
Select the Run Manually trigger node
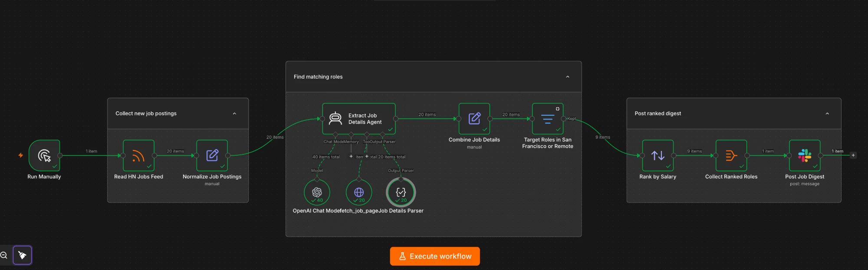click(44, 155)
